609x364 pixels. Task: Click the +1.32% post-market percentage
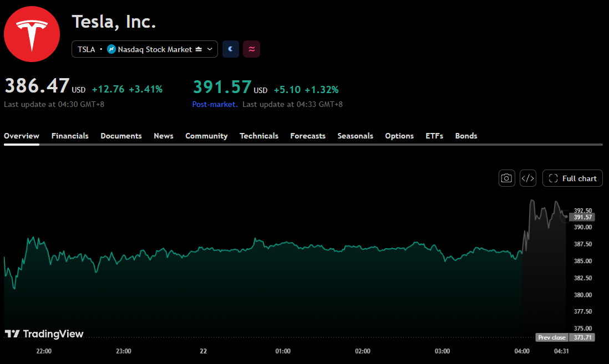pos(322,90)
